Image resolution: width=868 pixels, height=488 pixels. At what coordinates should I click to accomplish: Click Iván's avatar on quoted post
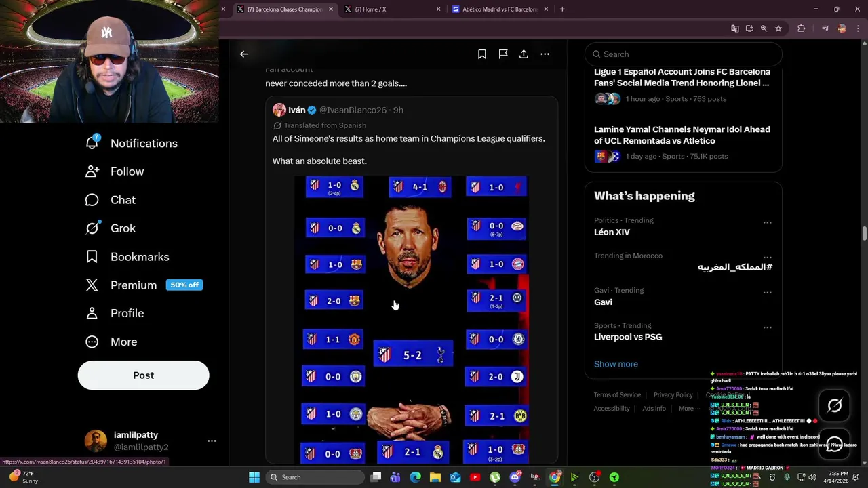[279, 110]
